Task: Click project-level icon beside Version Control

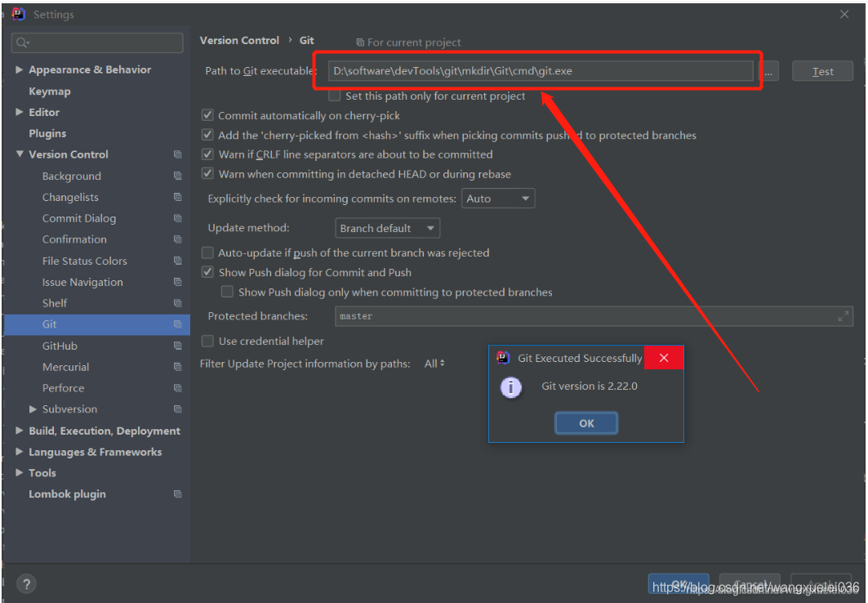Action: pos(177,154)
